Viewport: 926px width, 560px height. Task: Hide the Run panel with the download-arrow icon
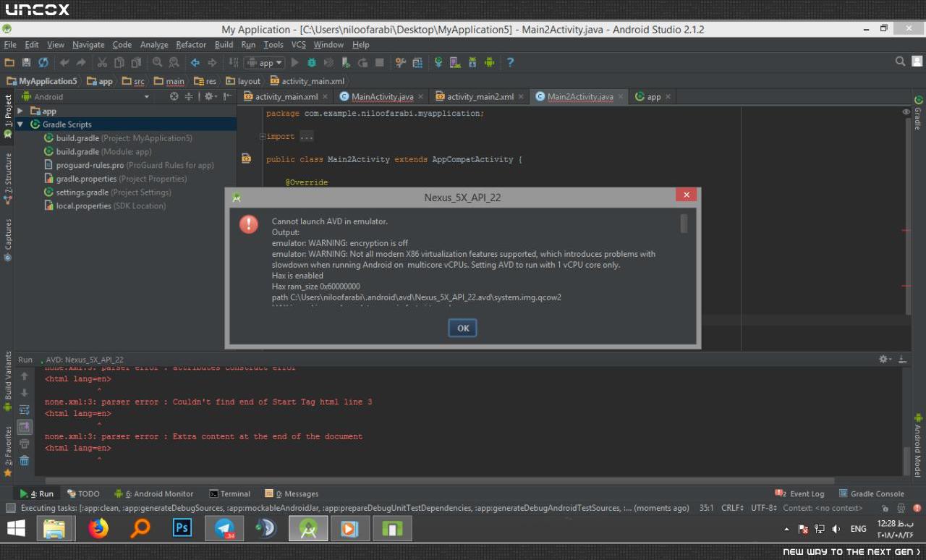coord(903,359)
